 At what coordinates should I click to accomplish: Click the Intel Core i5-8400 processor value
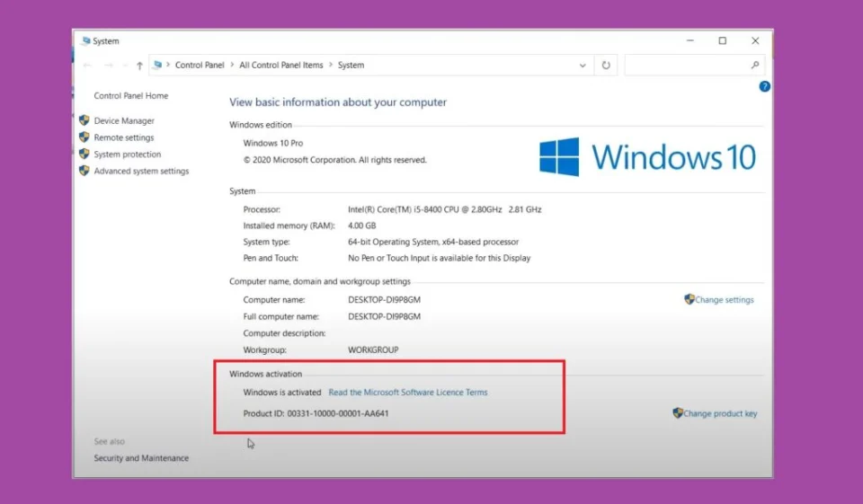coord(445,209)
